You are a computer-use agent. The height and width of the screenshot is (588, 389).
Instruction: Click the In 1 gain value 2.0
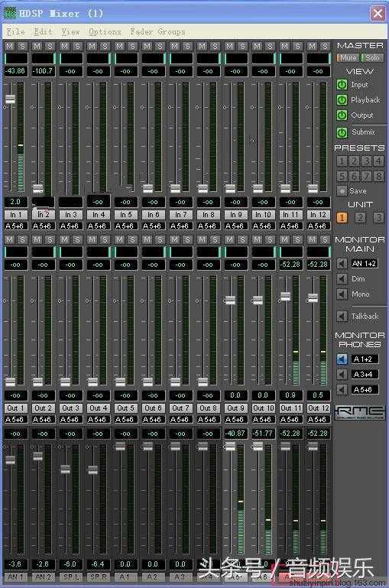coord(15,202)
